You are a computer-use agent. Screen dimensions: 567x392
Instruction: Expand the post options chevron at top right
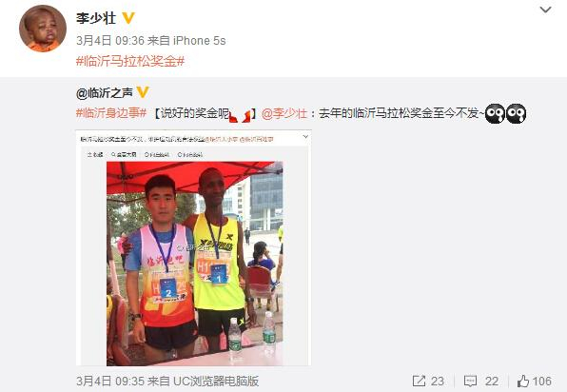click(x=545, y=10)
